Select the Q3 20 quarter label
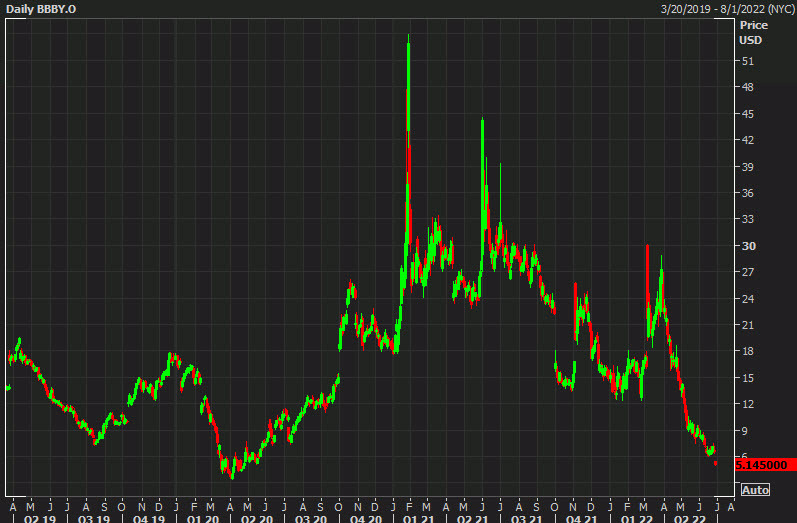The image size is (797, 523). (311, 519)
